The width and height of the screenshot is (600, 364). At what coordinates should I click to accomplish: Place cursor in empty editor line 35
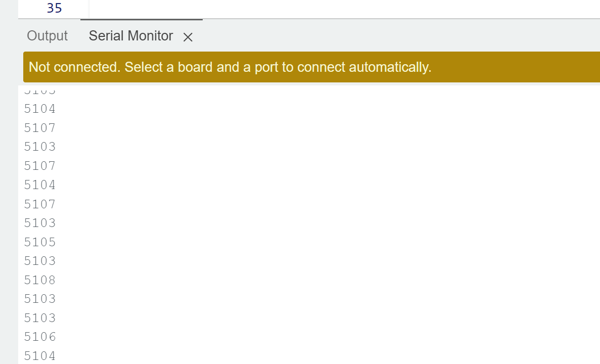344,9
